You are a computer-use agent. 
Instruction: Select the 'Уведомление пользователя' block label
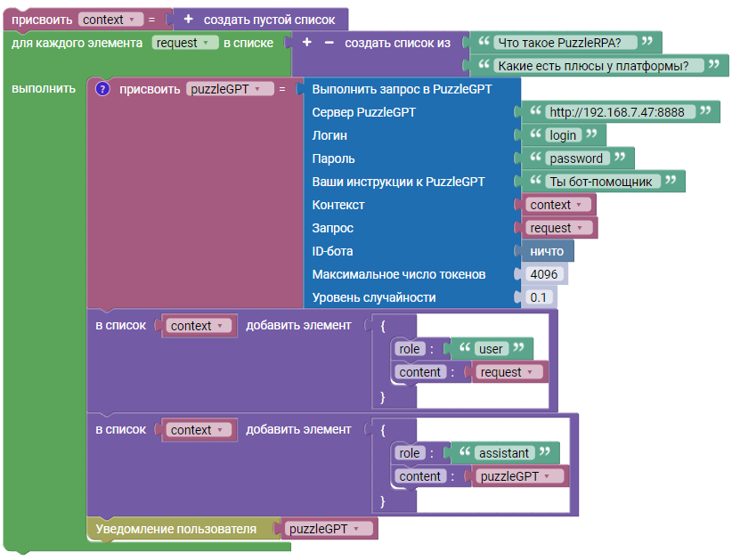pos(176,529)
